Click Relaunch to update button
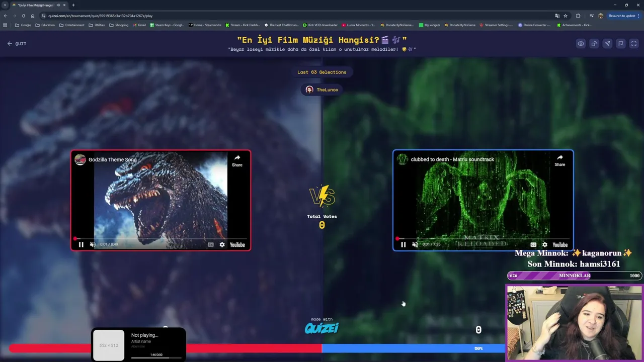This screenshot has width=644, height=362. (624, 16)
